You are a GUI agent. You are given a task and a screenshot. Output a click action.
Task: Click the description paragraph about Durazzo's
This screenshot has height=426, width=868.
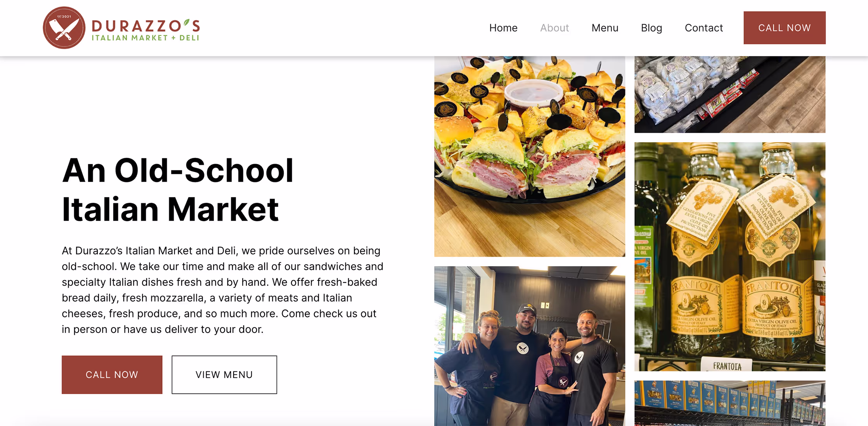coord(222,290)
